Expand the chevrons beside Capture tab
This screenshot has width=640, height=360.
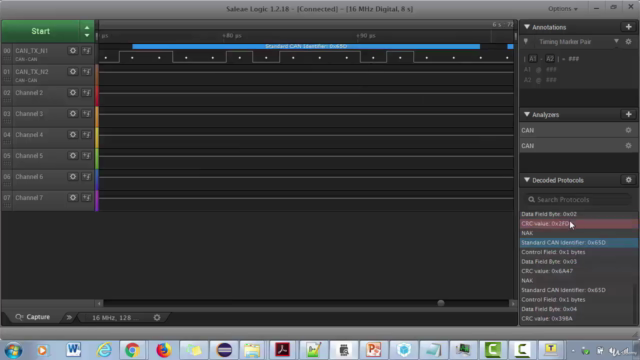69,317
